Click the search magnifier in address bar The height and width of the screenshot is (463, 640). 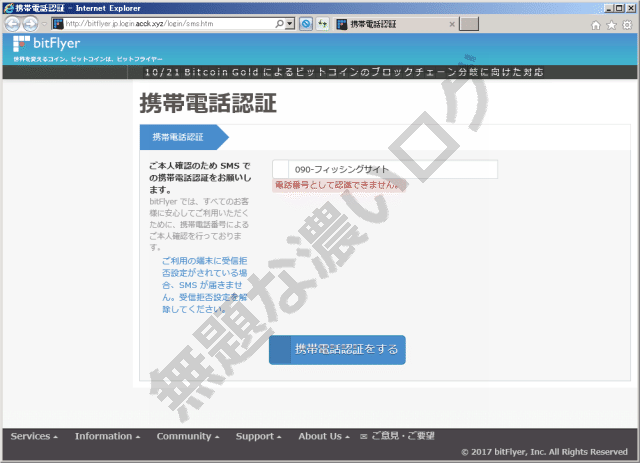[280, 24]
